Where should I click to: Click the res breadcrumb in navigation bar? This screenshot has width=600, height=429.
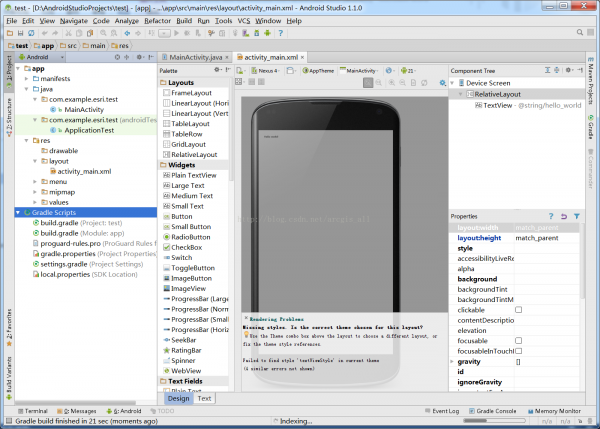pos(120,46)
